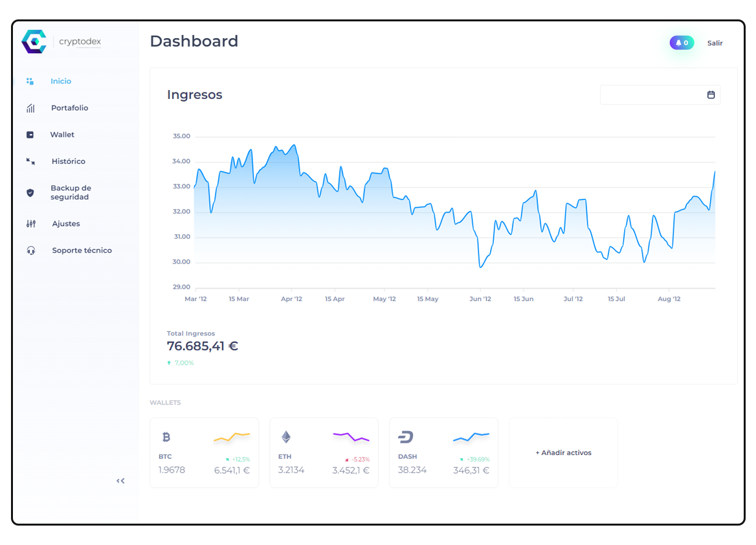Collapse the sidebar with double chevron
This screenshot has height=545, width=756.
[120, 481]
